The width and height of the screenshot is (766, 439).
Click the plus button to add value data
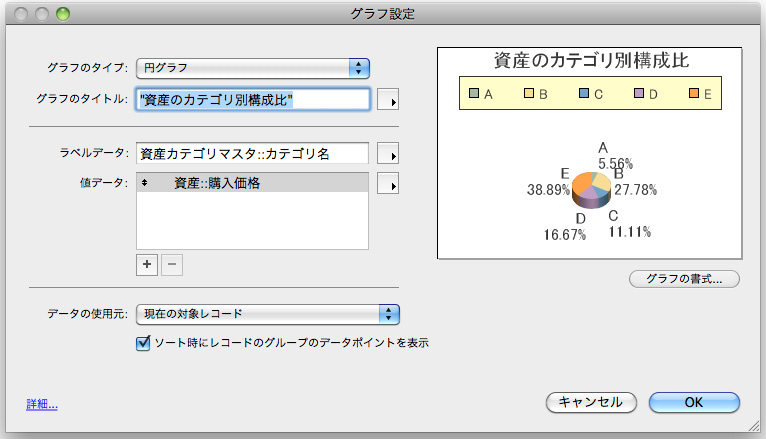tap(148, 264)
